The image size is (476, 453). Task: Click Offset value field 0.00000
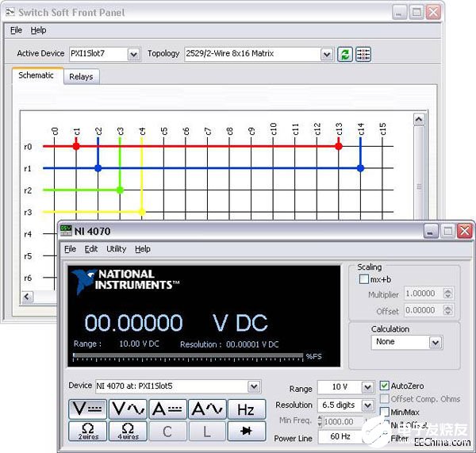click(423, 310)
